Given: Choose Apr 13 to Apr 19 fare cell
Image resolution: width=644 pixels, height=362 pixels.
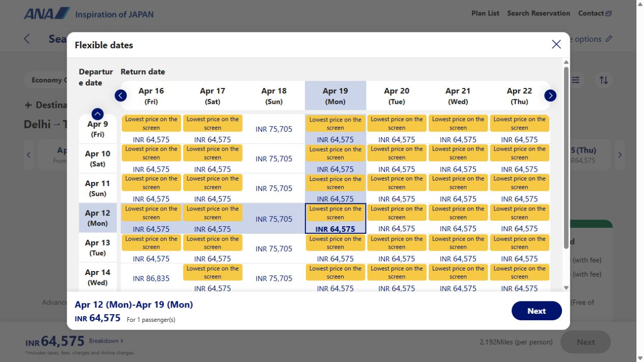Looking at the screenshot, I should tap(335, 248).
